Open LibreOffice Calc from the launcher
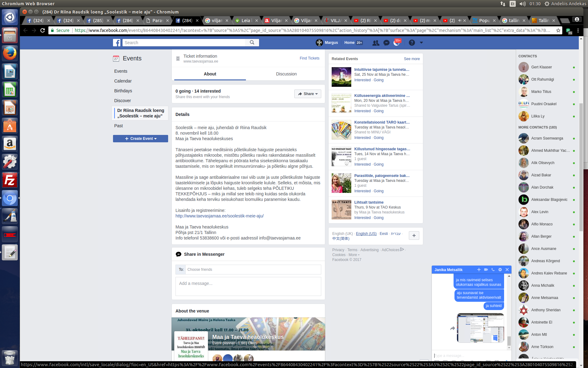This screenshot has width=588, height=368. [x=10, y=90]
